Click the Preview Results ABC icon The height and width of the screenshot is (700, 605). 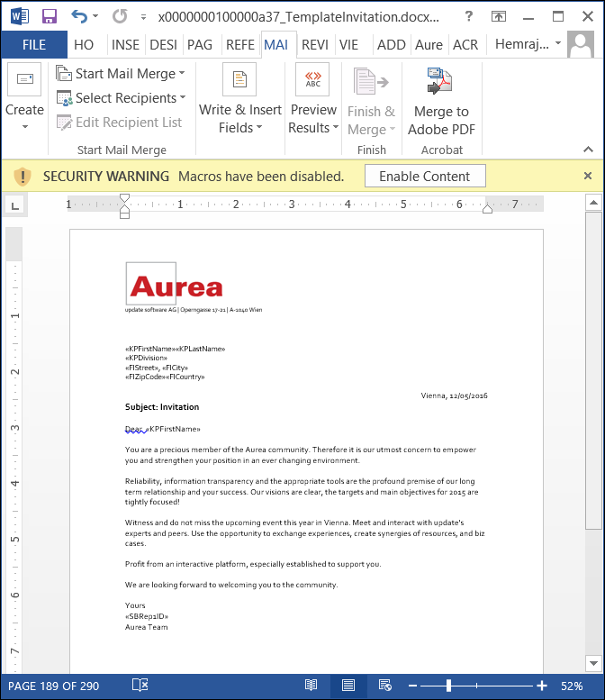pyautogui.click(x=312, y=79)
